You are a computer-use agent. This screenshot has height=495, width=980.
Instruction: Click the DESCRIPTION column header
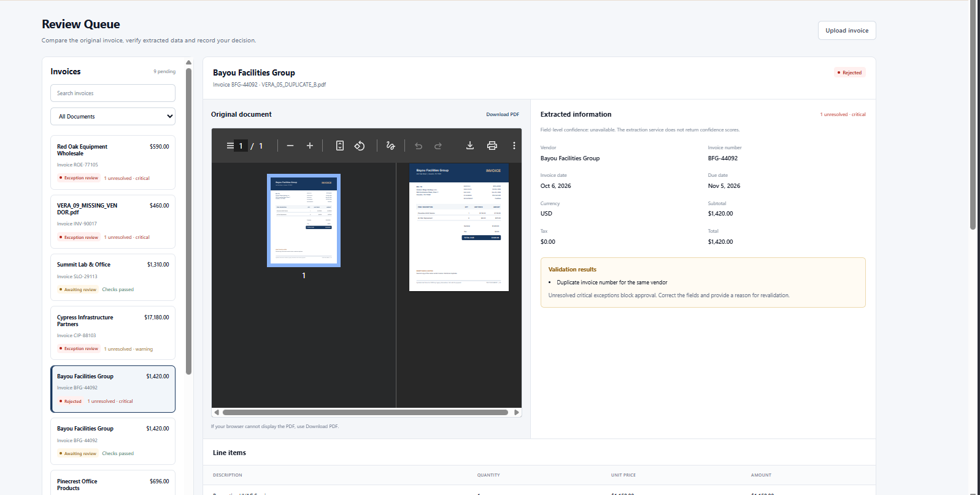pos(228,475)
